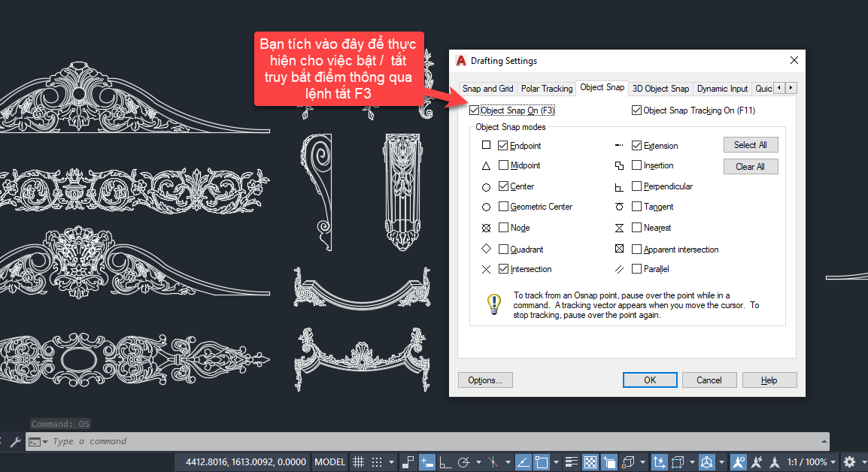Toggle Dynamic UCS icon in status bar

[659, 462]
